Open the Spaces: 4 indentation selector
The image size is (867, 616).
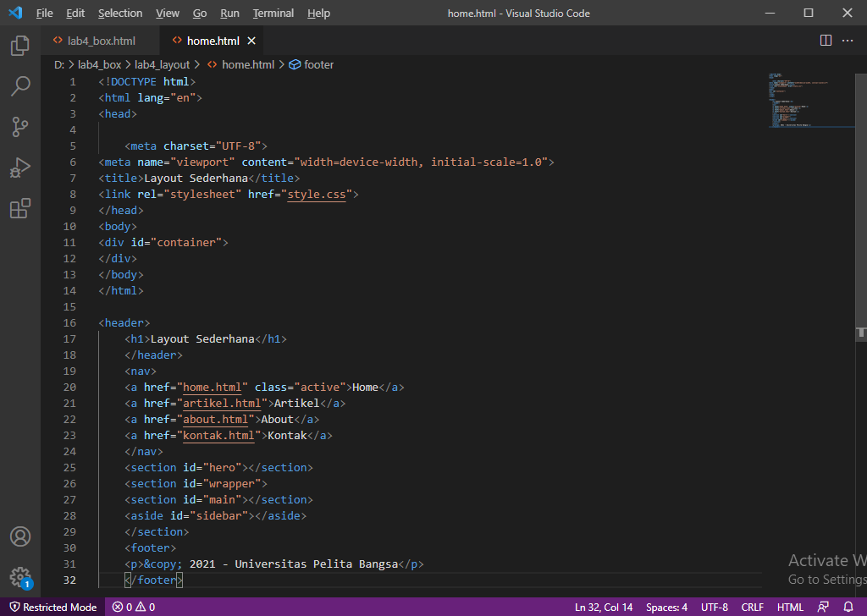point(666,607)
